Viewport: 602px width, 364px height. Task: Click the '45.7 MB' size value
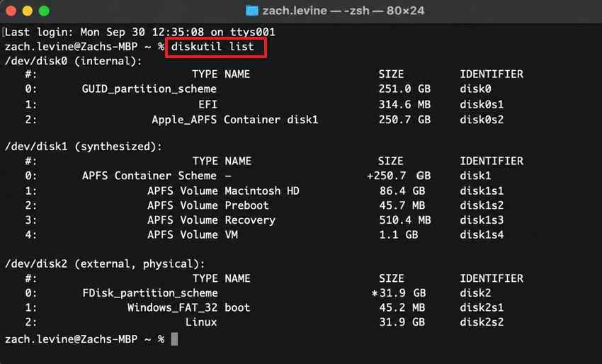pyautogui.click(x=402, y=205)
